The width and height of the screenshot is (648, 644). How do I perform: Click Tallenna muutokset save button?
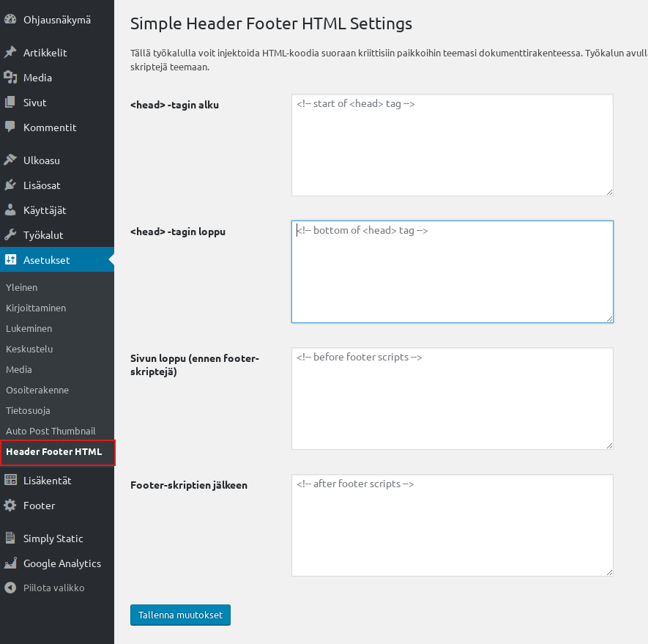point(180,615)
